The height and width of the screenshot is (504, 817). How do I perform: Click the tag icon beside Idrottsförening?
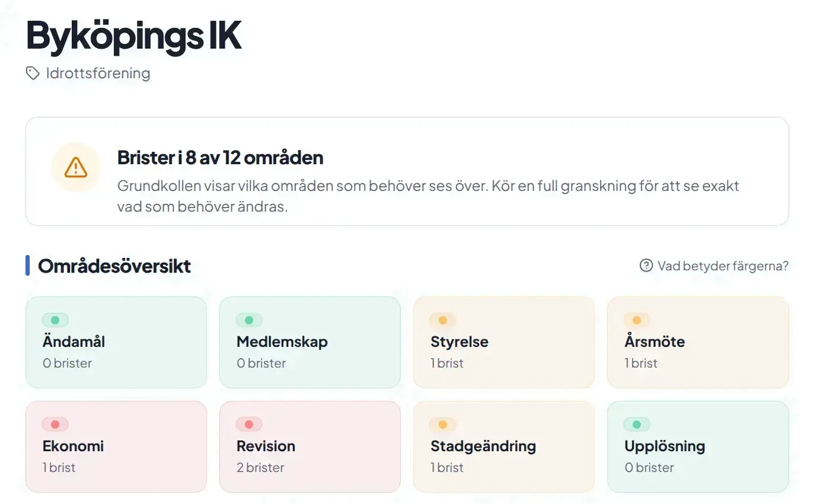point(33,74)
